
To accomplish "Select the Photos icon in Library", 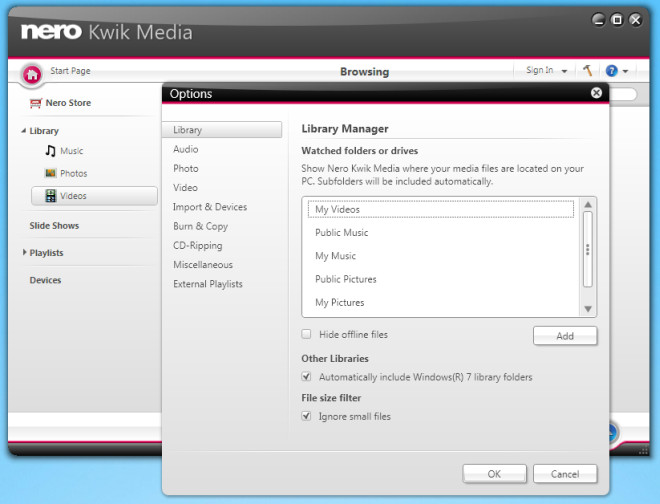I will 51,173.
